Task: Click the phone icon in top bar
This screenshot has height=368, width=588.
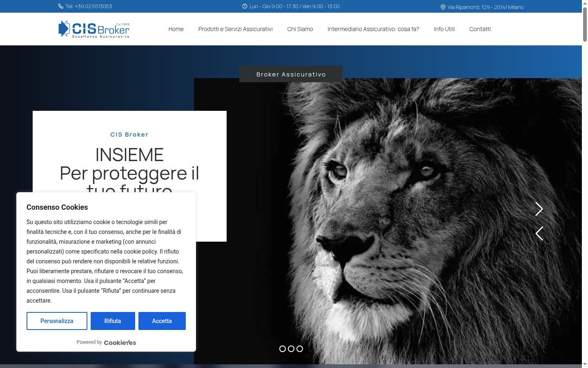Action: (61, 6)
